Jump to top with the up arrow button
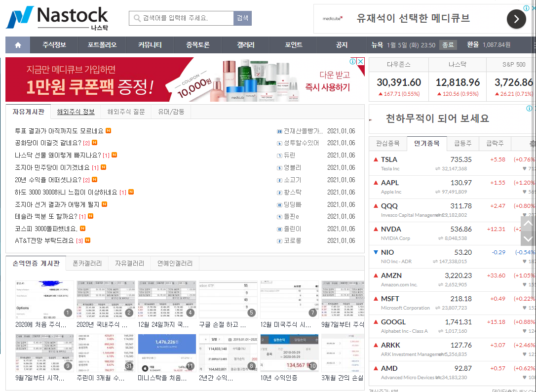 (528, 223)
